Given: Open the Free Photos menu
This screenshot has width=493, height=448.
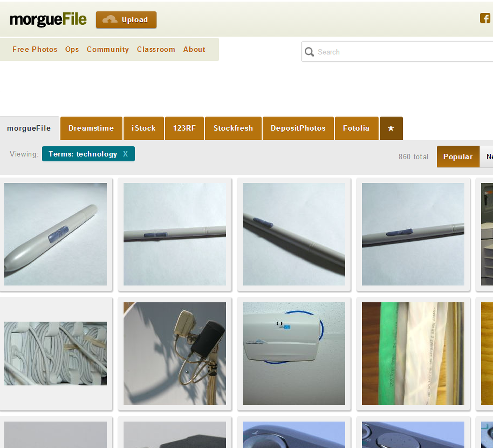Looking at the screenshot, I should (x=35, y=49).
